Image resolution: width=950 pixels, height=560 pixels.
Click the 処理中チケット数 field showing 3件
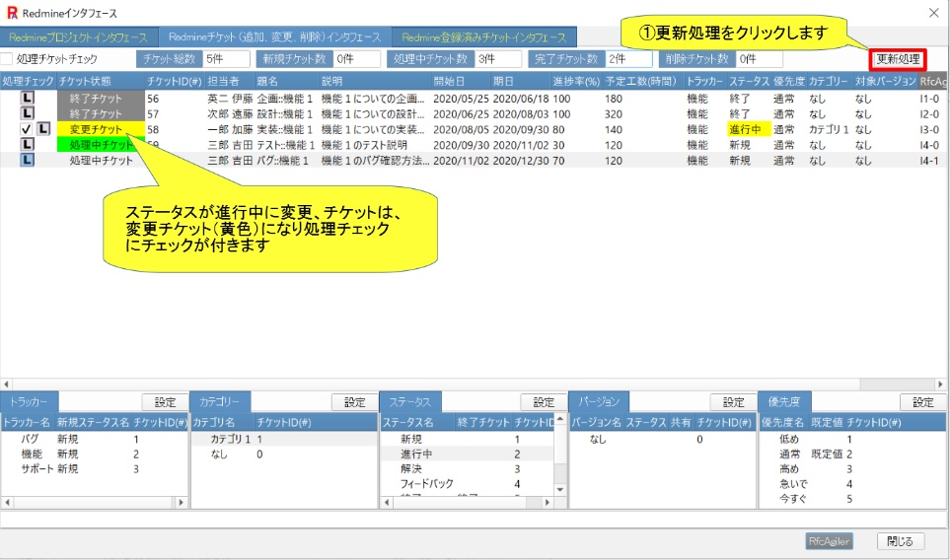498,59
